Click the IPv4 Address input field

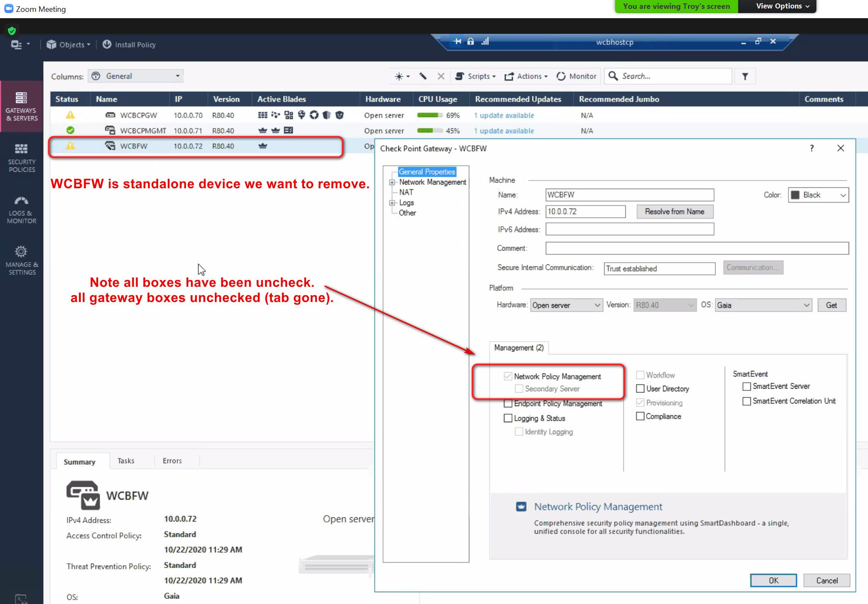586,211
